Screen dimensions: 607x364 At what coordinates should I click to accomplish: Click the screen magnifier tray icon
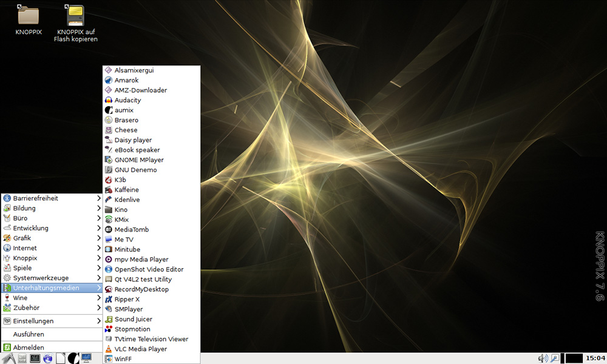pos(555,359)
